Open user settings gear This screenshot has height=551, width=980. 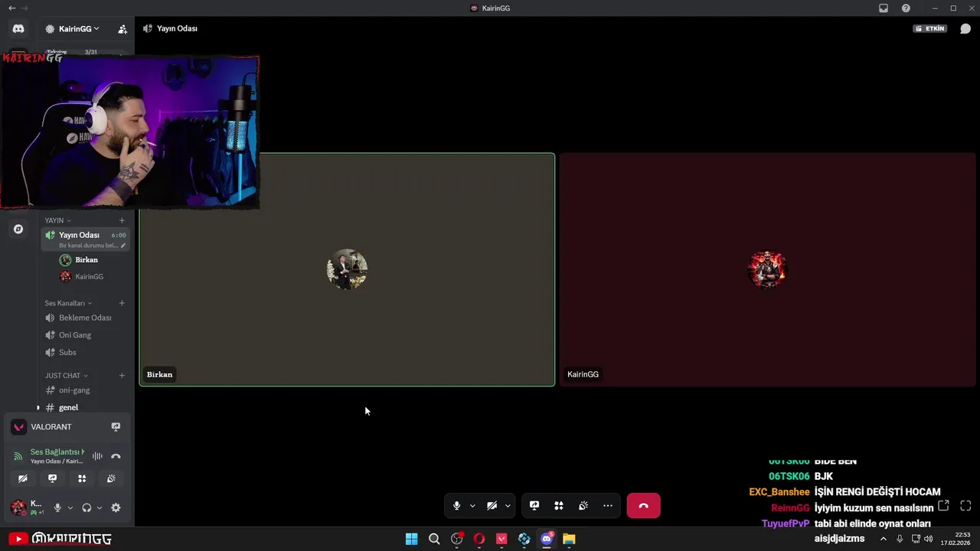pos(116,507)
